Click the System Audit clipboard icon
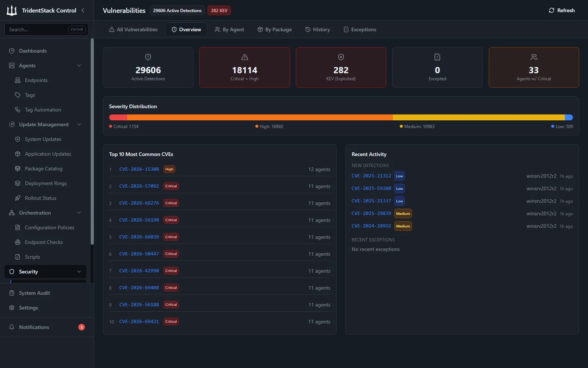 tap(12, 293)
